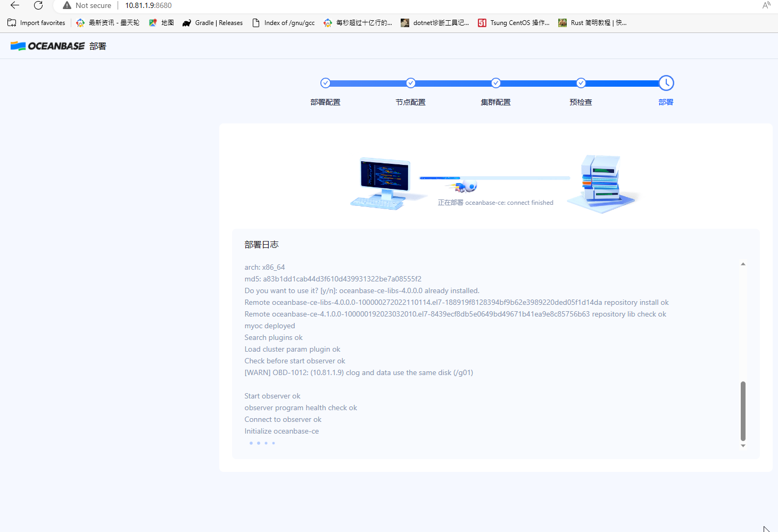Open the Read Aloud icon in address bar
Viewport: 778px width, 532px height.
(x=766, y=5)
